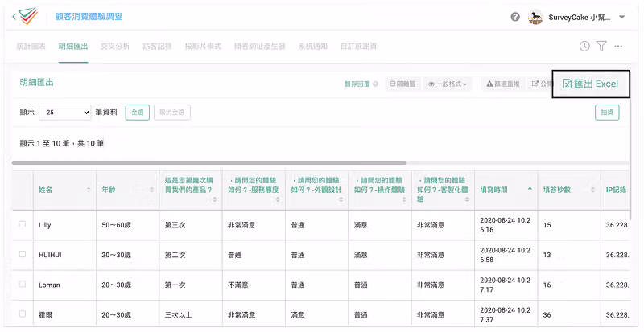Click the SurveyCake horse avatar picture
Viewport: 644px width, 332px height.
coord(535,17)
